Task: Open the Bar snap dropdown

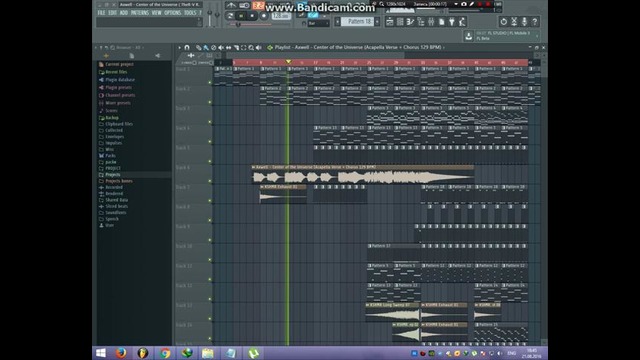Action: 318,24
